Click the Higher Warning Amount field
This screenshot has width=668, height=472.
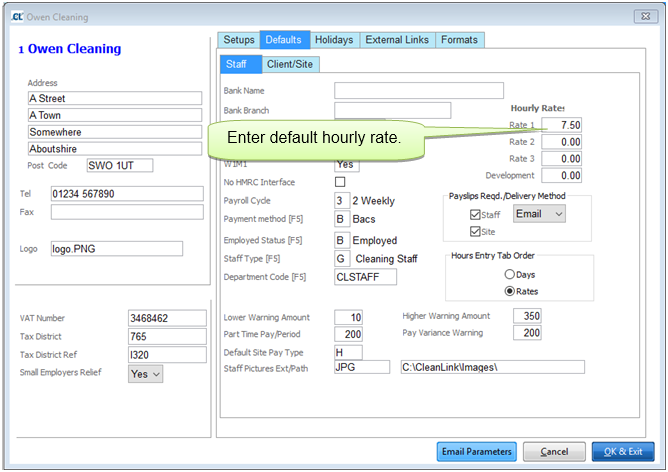[527, 316]
